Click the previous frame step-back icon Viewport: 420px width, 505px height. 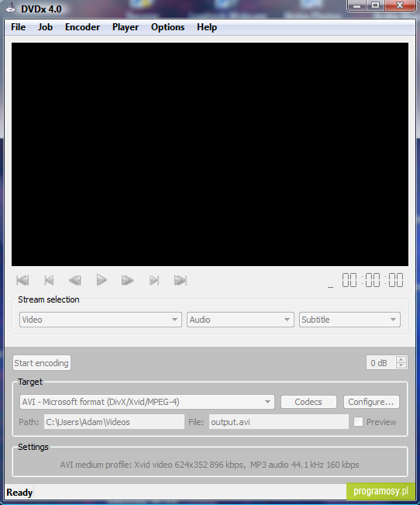click(x=49, y=280)
